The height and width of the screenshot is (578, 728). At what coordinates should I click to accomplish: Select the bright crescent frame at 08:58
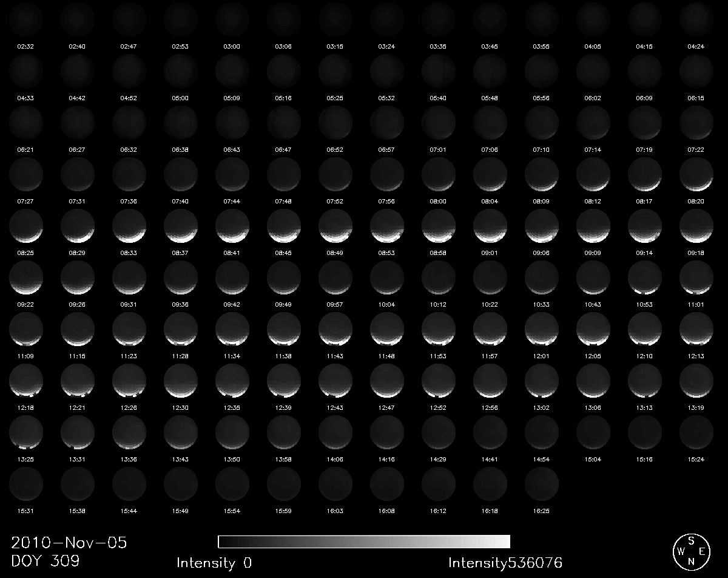[x=439, y=225]
